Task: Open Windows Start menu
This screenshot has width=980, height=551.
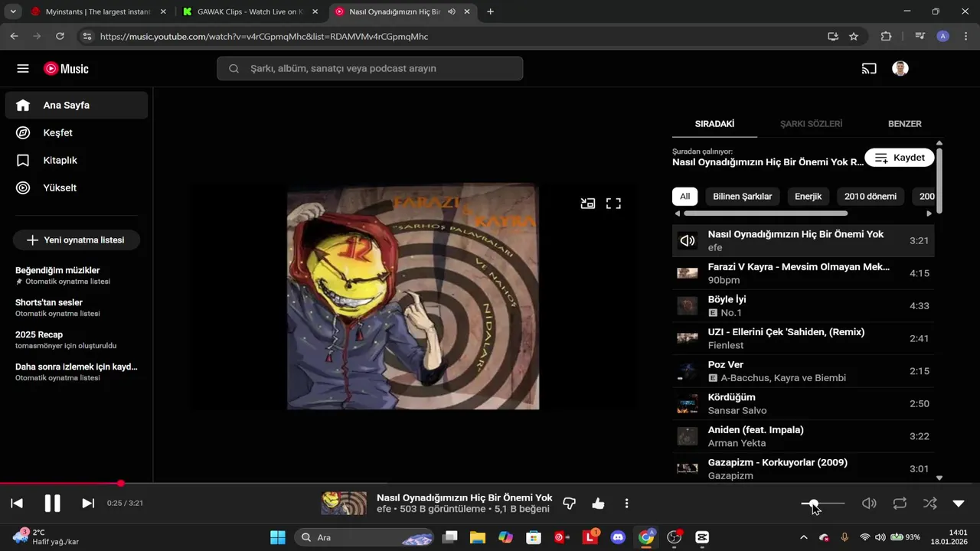Action: [277, 537]
